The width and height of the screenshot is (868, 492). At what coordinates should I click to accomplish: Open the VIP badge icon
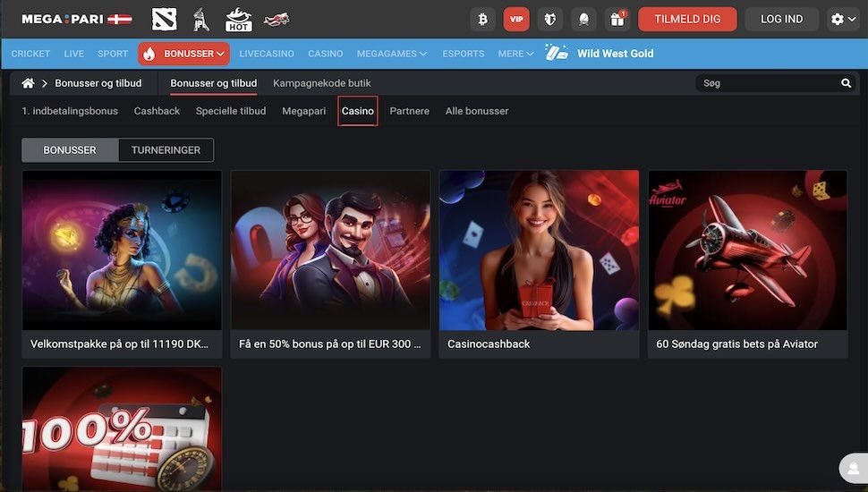point(516,20)
